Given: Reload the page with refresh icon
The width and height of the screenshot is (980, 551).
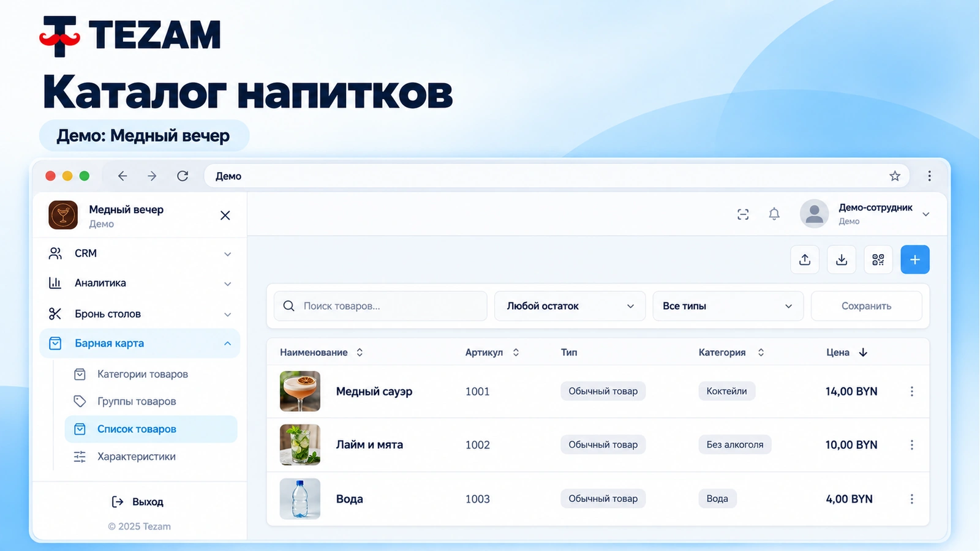Looking at the screenshot, I should tap(183, 176).
